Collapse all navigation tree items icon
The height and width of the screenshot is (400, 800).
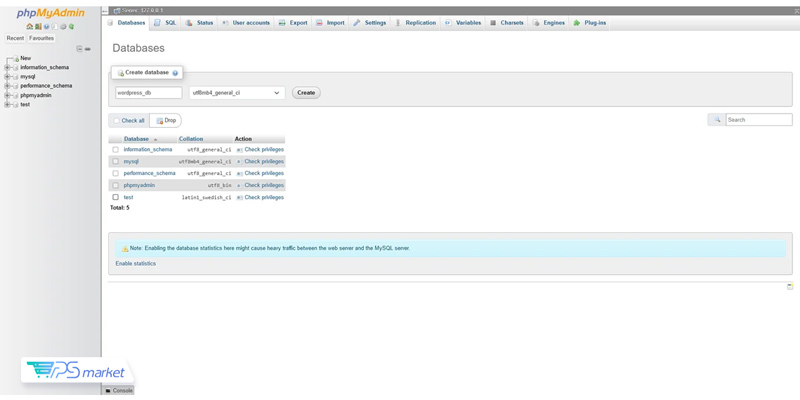pyautogui.click(x=80, y=49)
